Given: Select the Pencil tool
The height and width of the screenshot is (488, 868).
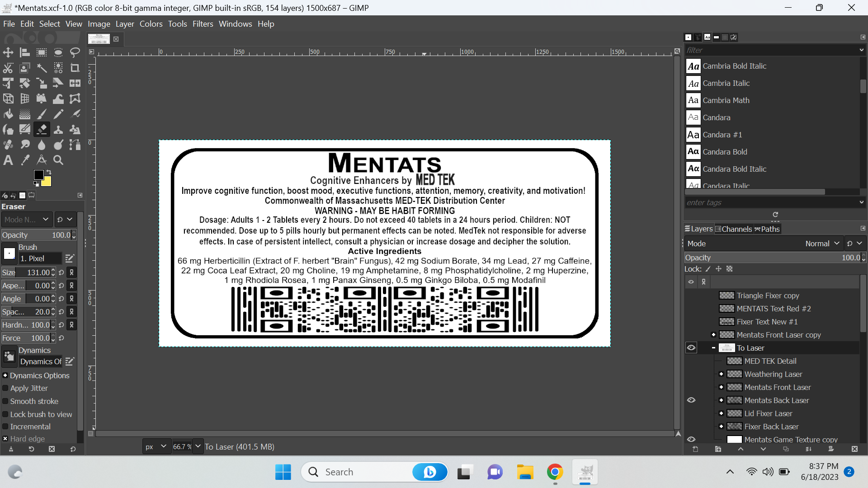Looking at the screenshot, I should [58, 114].
